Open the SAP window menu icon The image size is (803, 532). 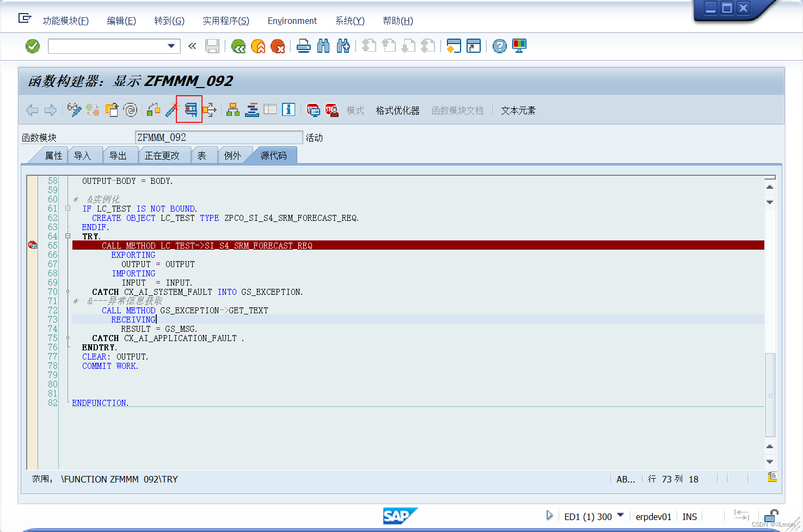[x=25, y=18]
